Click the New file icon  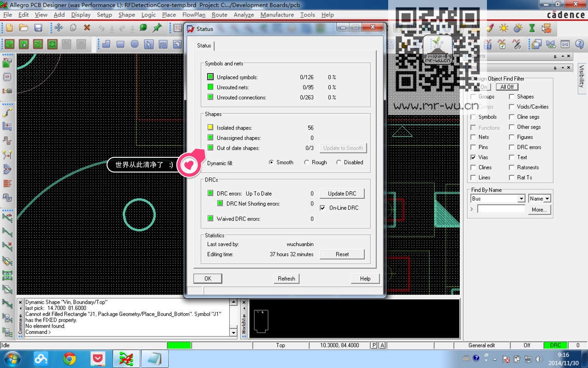coord(9,28)
